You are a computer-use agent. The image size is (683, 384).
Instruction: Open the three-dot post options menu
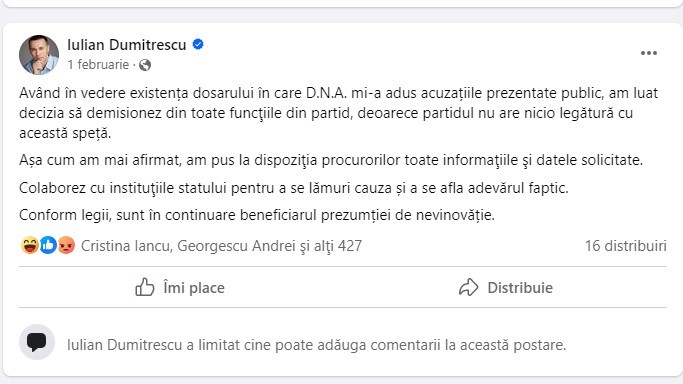click(x=649, y=53)
